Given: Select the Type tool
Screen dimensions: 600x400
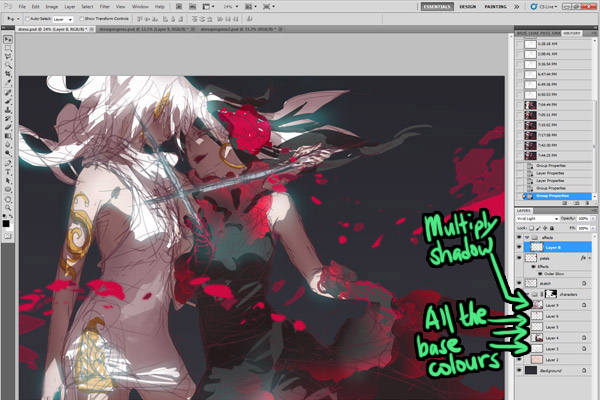Looking at the screenshot, I should coord(8,172).
